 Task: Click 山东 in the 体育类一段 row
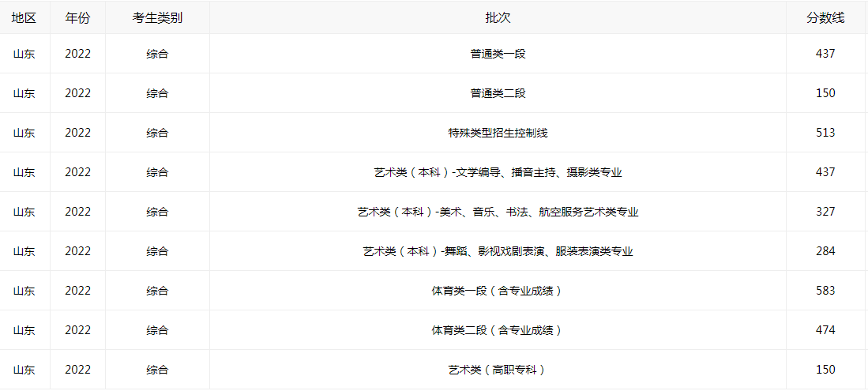(x=24, y=291)
